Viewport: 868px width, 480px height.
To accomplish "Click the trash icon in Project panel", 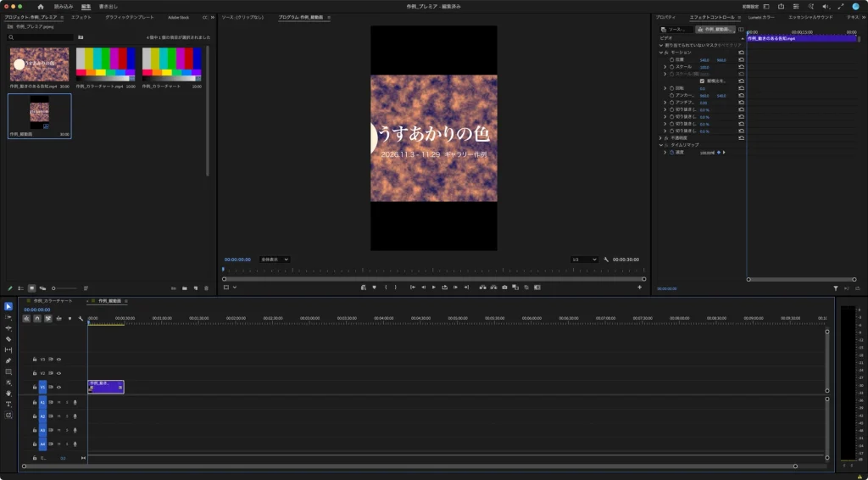I will point(207,288).
